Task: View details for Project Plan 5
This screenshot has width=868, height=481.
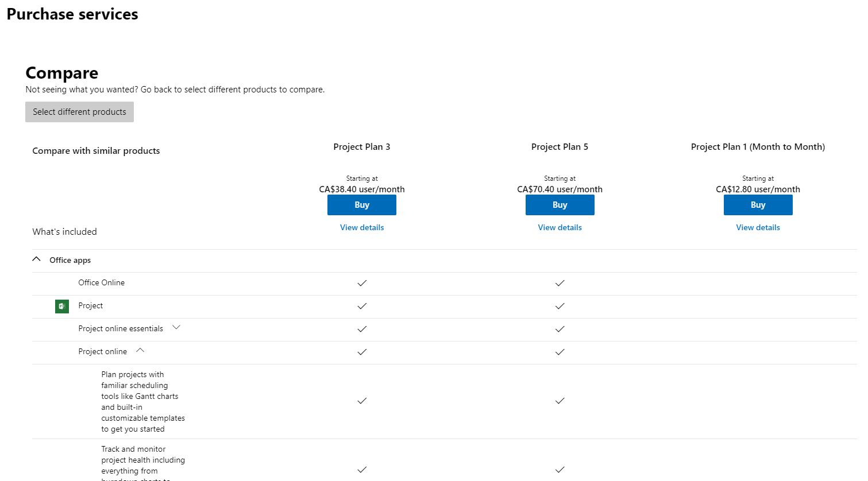Action: 560,227
